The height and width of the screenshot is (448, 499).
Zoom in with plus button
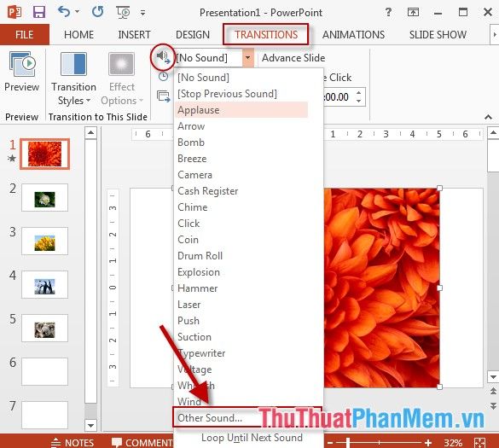click(x=428, y=443)
